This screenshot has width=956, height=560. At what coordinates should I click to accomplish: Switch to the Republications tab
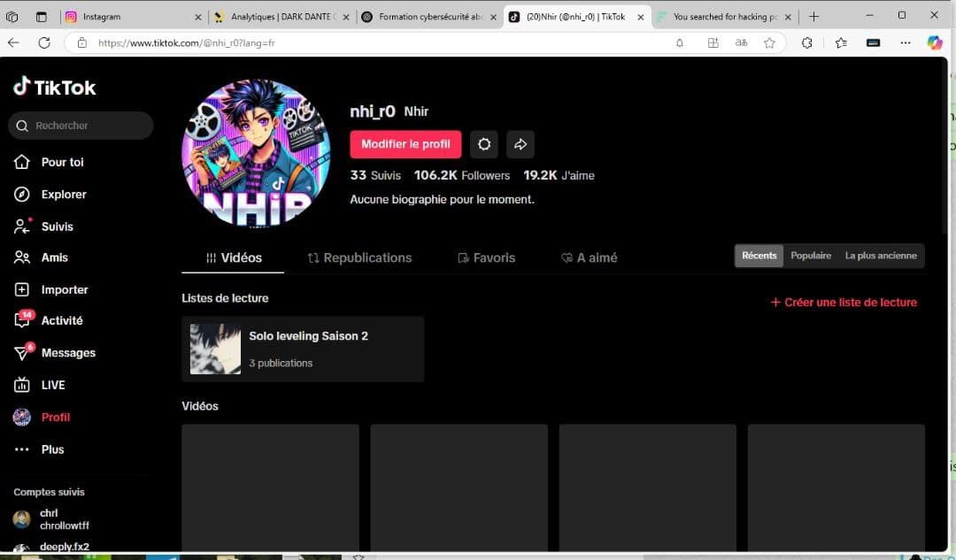tap(359, 257)
